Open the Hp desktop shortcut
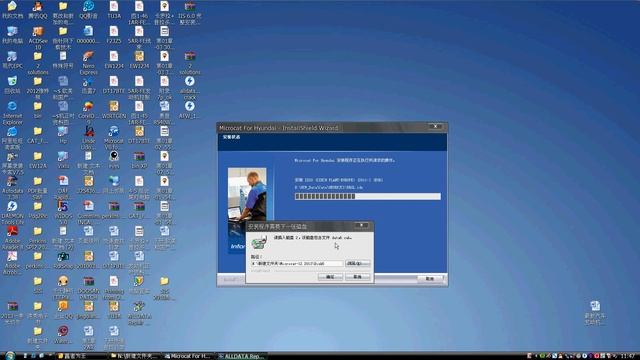The image size is (640, 360). [63, 135]
